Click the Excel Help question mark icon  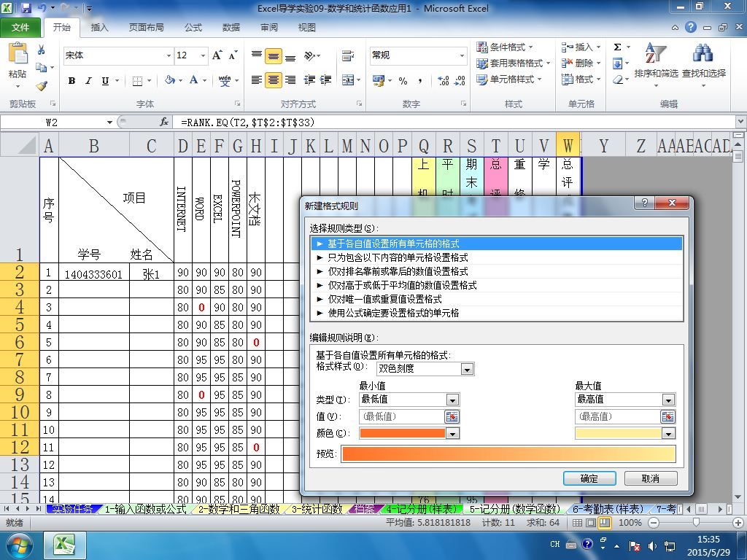691,27
